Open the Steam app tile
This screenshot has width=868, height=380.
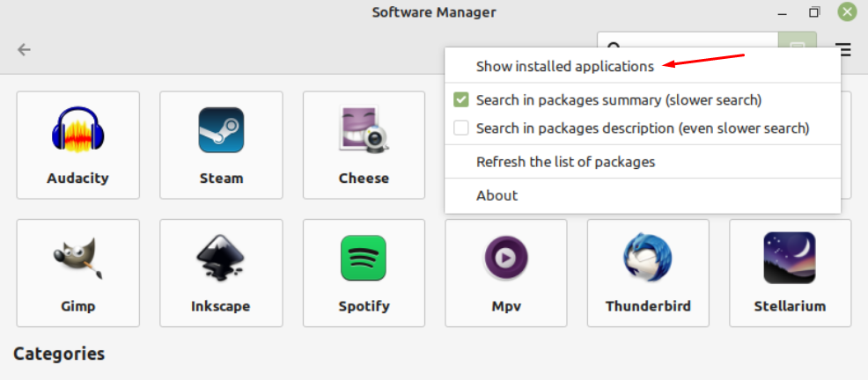click(x=221, y=145)
